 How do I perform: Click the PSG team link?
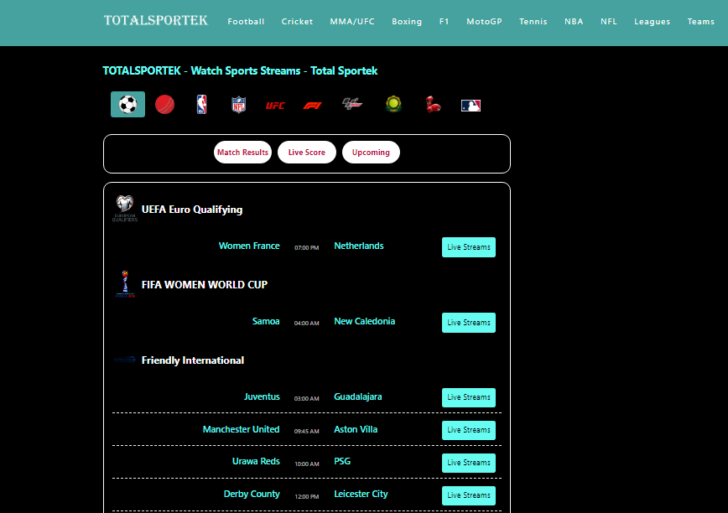click(x=342, y=461)
